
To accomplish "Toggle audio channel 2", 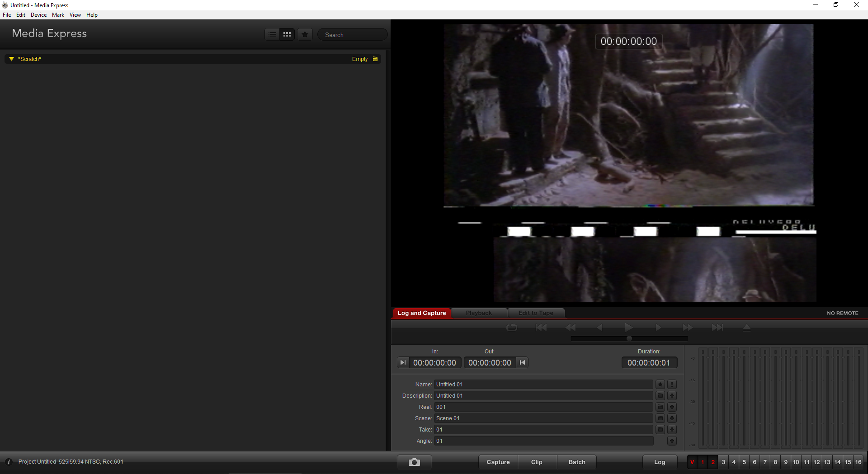I will pyautogui.click(x=713, y=462).
